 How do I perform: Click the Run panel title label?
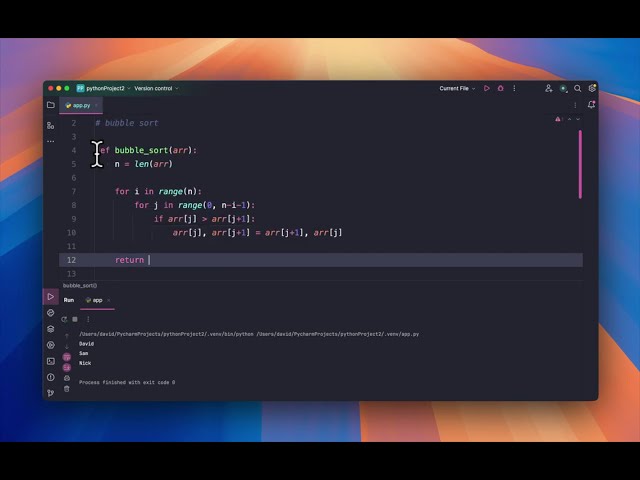[69, 300]
